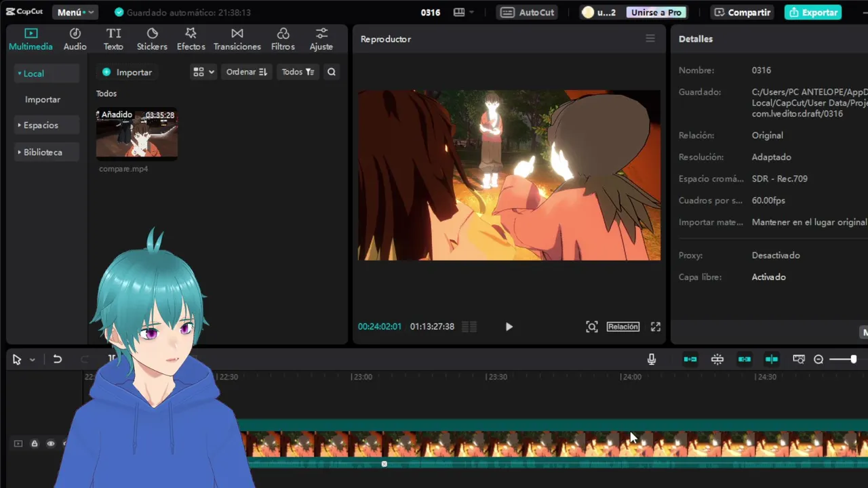Switch to the Audio tab
The height and width of the screenshot is (488, 868).
tap(75, 39)
